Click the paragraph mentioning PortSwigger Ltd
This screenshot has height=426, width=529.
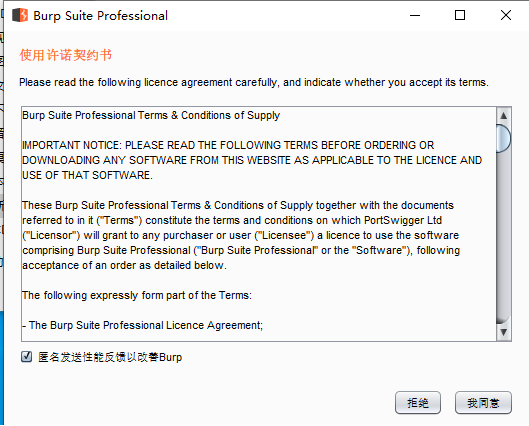[241, 235]
